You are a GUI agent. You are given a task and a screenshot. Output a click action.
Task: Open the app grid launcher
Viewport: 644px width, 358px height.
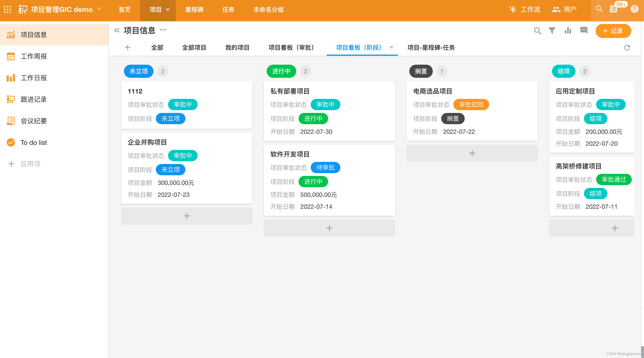8,9
